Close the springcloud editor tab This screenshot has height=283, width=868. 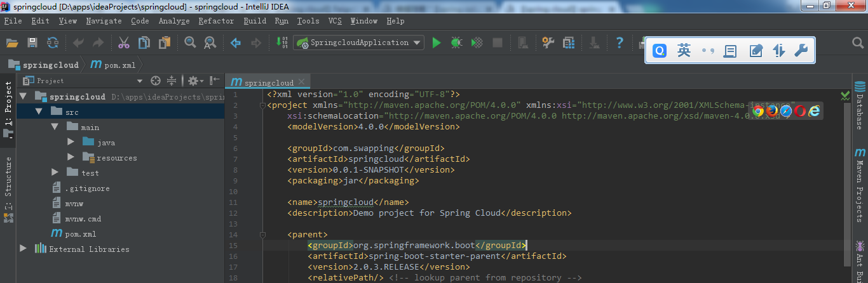point(302,82)
